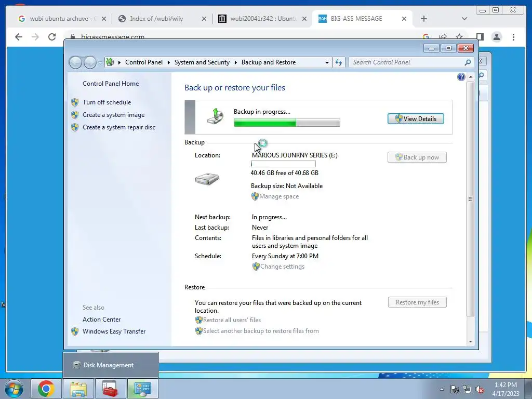
Task: Click the Control Panel back arrow button
Action: 75,62
